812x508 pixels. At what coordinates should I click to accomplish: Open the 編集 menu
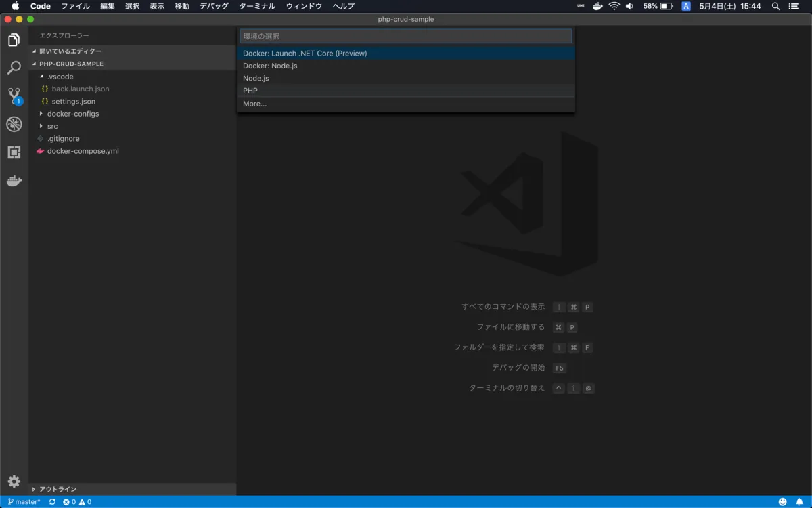[108, 6]
